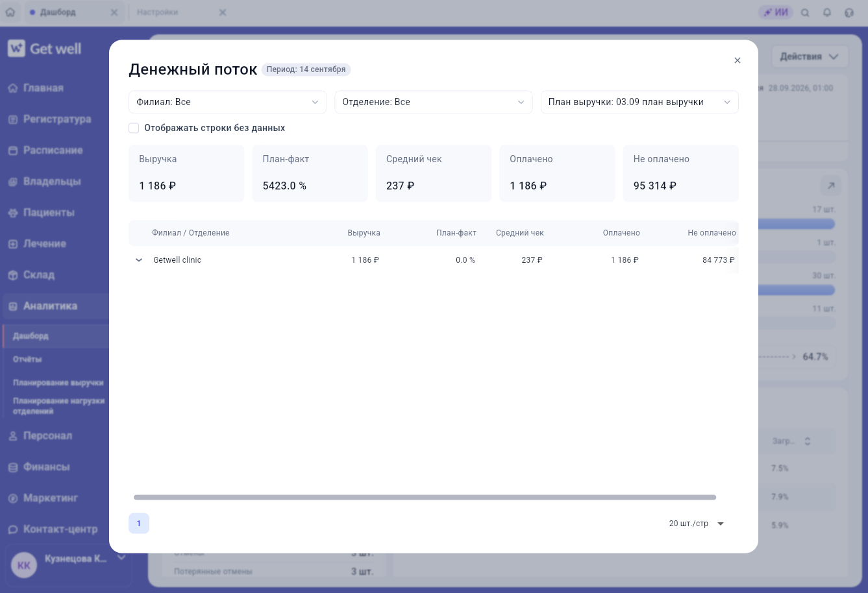868x593 pixels.
Task: Click the Выручка column header
Action: click(x=364, y=233)
